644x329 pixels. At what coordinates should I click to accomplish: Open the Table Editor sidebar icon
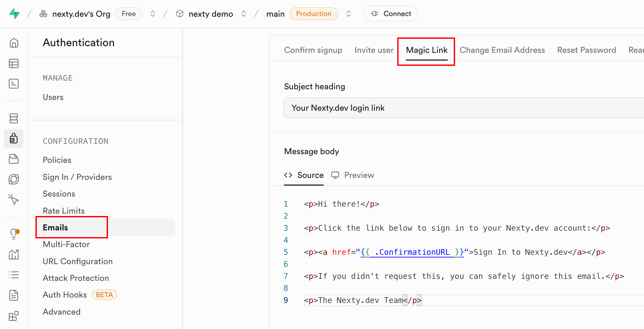(x=14, y=64)
